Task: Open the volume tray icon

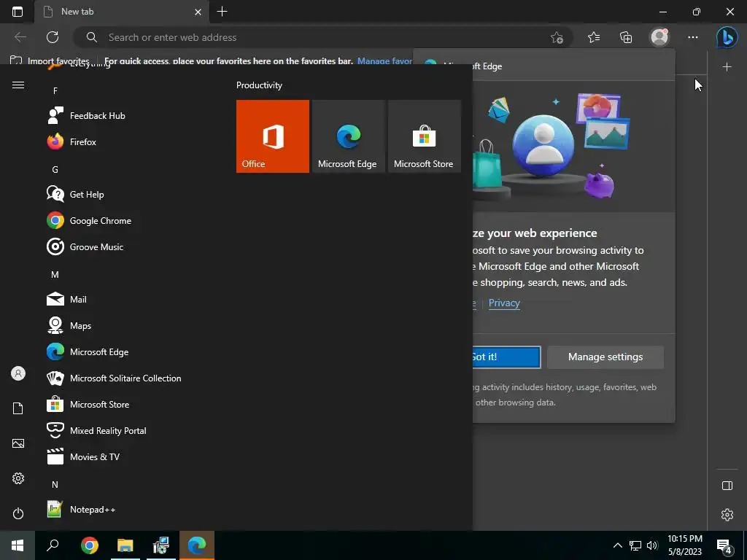Action: [x=652, y=545]
